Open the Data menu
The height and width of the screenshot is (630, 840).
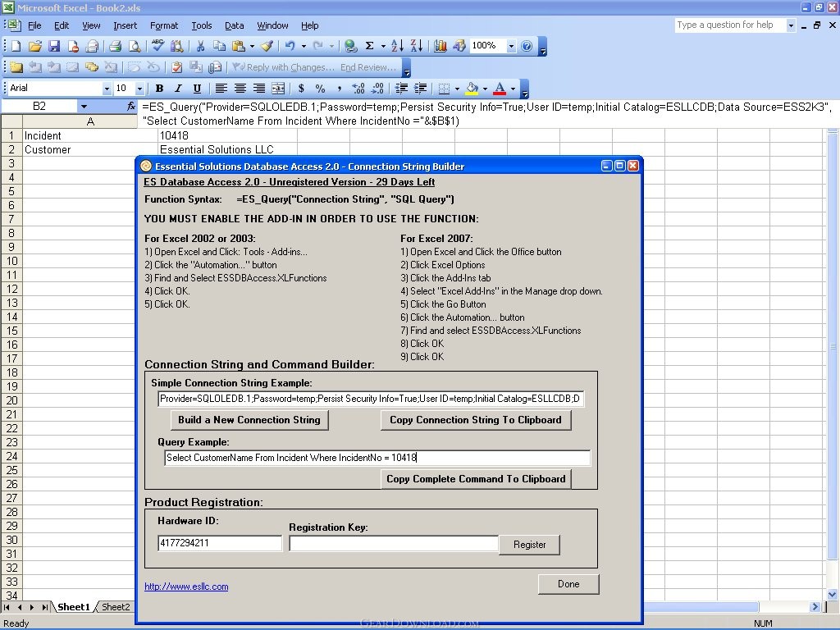click(234, 25)
